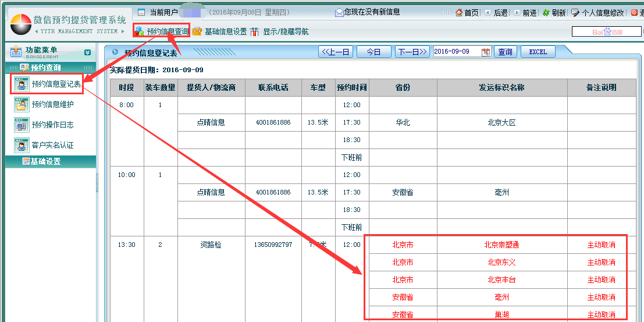This screenshot has height=322, width=644.
Task: Collapse the 功能菜单 panel arrow
Action: [x=87, y=52]
